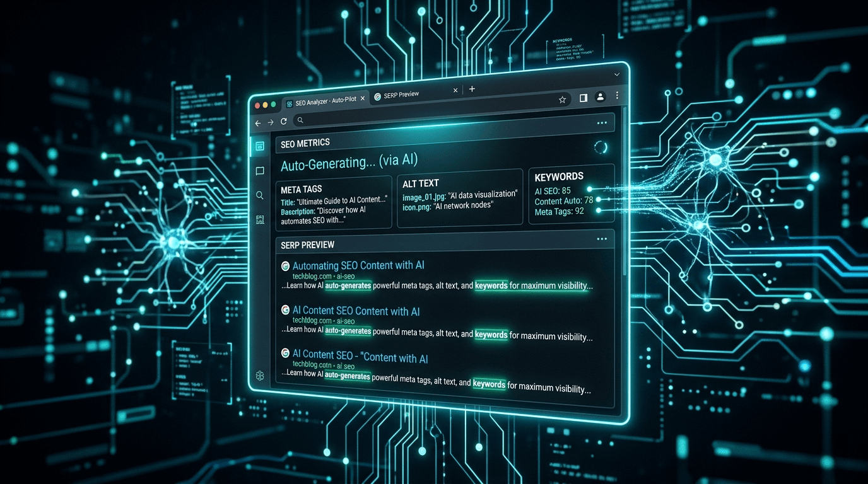Select the dashboard icon in the sidebar
Screen dimensions: 868x484
(259, 145)
